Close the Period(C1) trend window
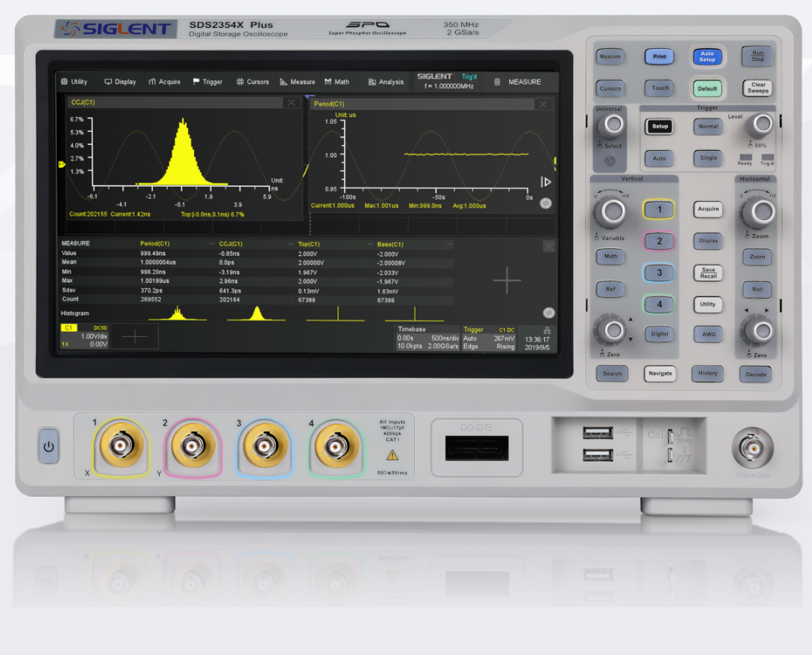 pyautogui.click(x=544, y=104)
